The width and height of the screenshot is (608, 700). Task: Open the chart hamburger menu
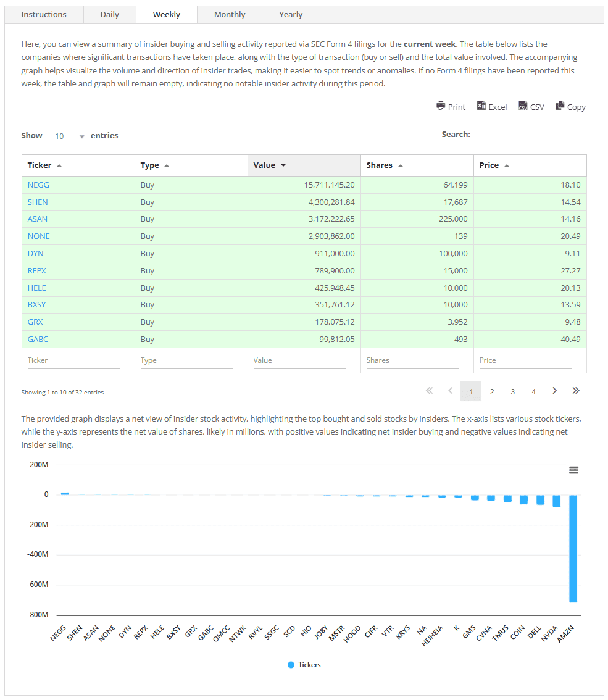573,470
